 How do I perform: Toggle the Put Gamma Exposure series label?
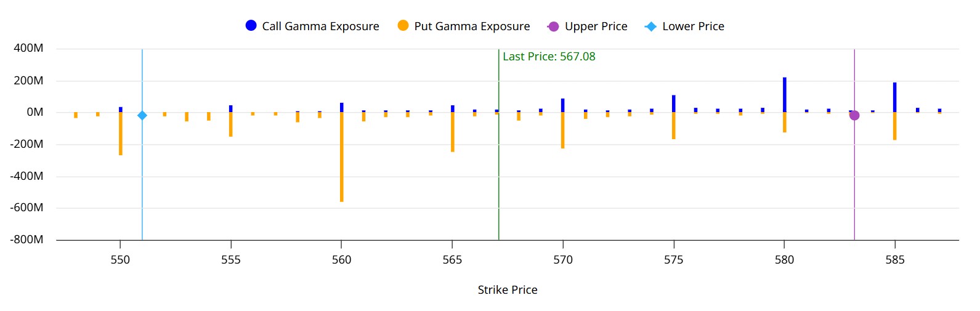click(472, 26)
